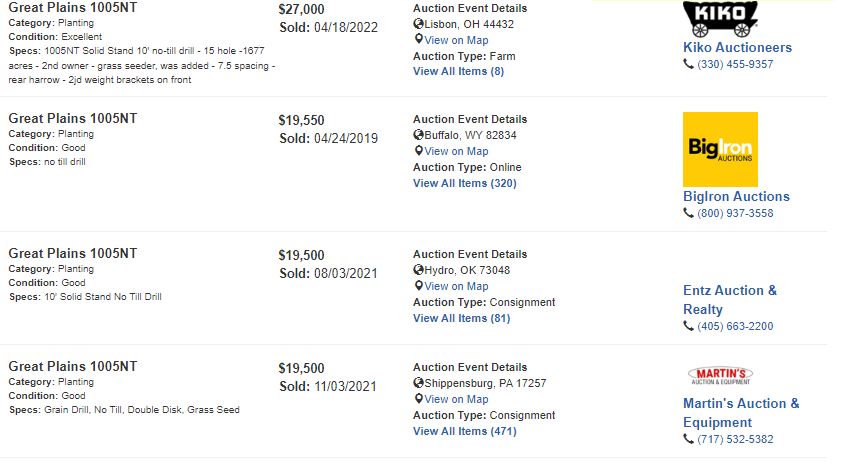Image resolution: width=858 pixels, height=463 pixels.
Task: Click phone icon beside (330) 455-9357
Action: click(x=688, y=64)
